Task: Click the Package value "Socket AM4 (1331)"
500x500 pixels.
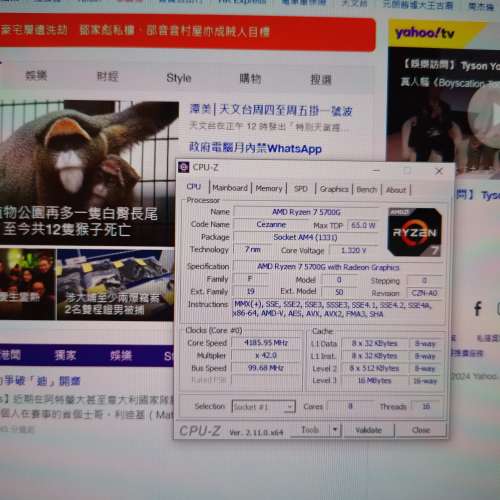Action: tap(305, 237)
